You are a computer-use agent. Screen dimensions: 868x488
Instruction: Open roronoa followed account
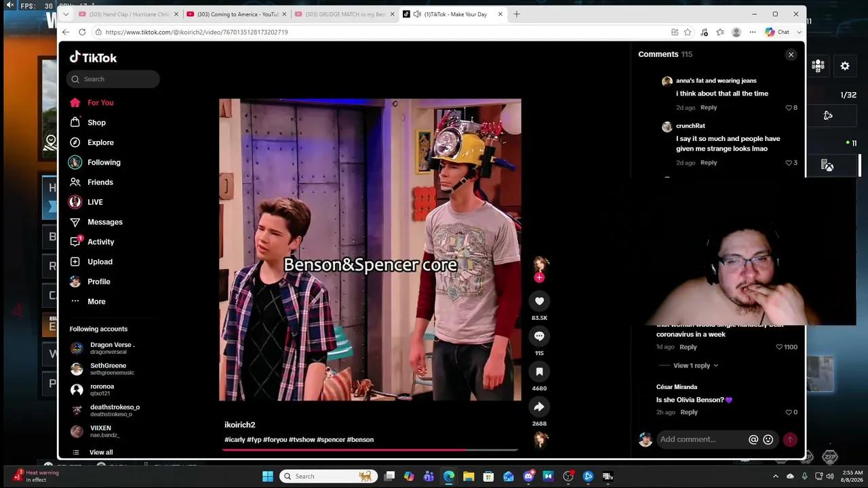102,390
